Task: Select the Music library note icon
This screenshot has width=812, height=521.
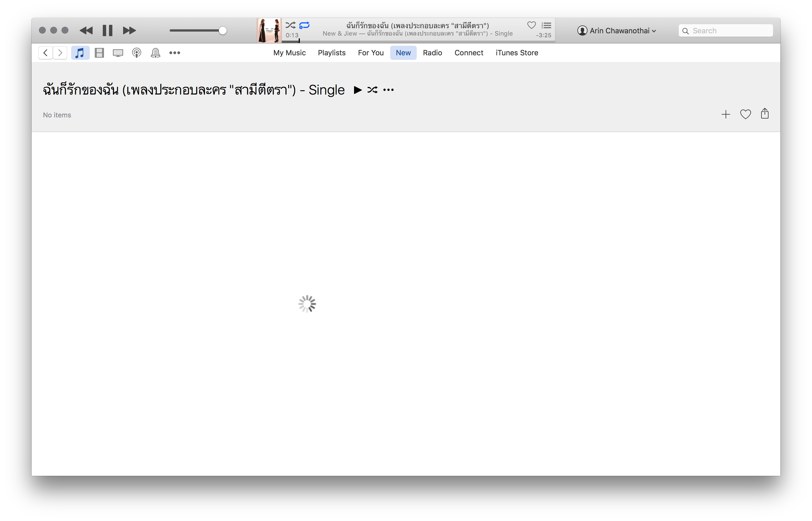Action: click(x=80, y=53)
